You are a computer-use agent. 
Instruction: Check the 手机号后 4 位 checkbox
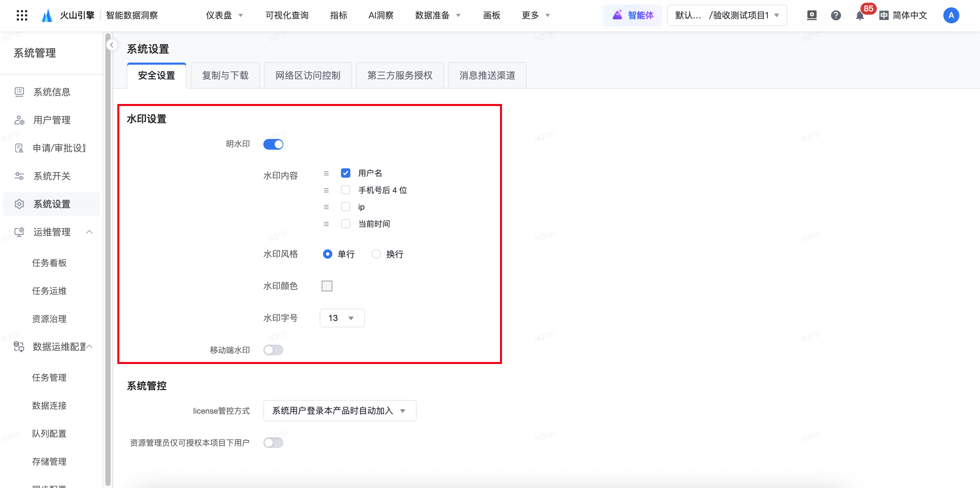[345, 190]
